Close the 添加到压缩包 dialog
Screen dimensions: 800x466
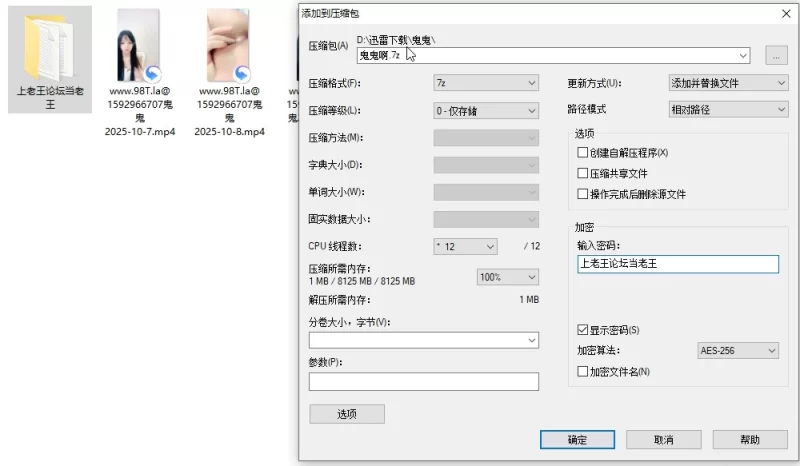tap(786, 14)
